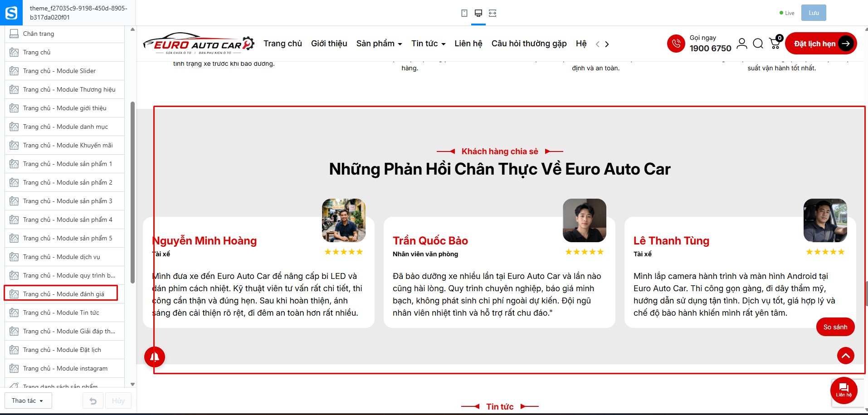This screenshot has height=415, width=868.
Task: Expand the Tin tức menu
Action: (429, 44)
